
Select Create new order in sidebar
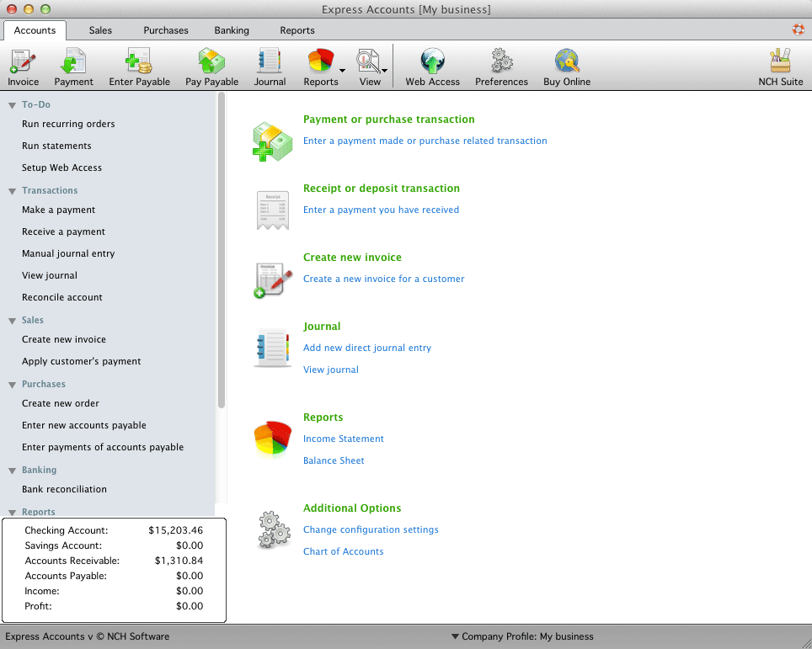click(60, 403)
